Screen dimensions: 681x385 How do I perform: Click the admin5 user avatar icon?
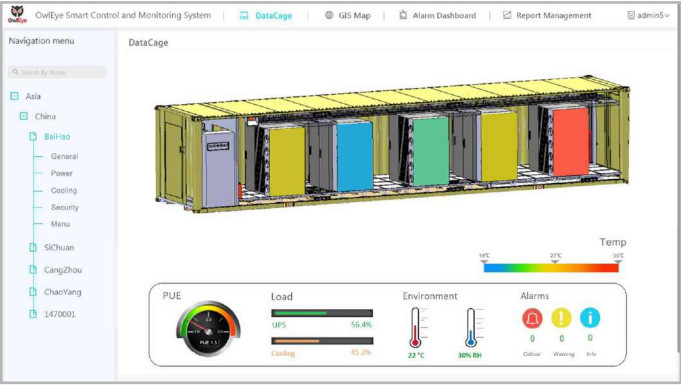click(631, 15)
